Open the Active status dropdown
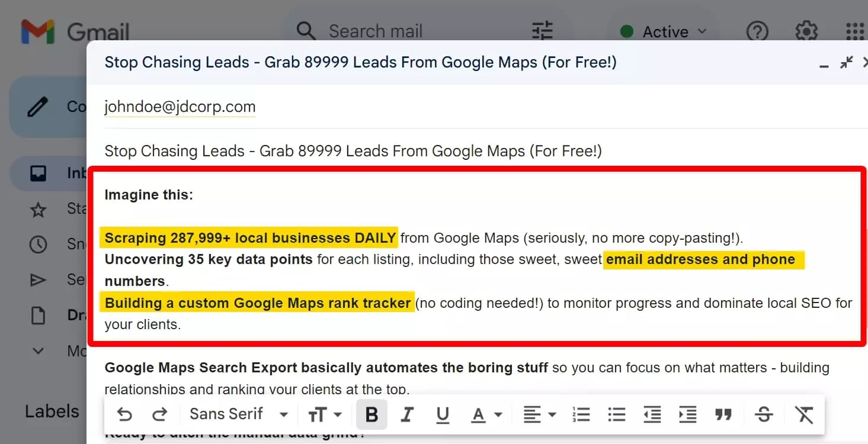Image resolution: width=868 pixels, height=444 pixels. [x=664, y=31]
